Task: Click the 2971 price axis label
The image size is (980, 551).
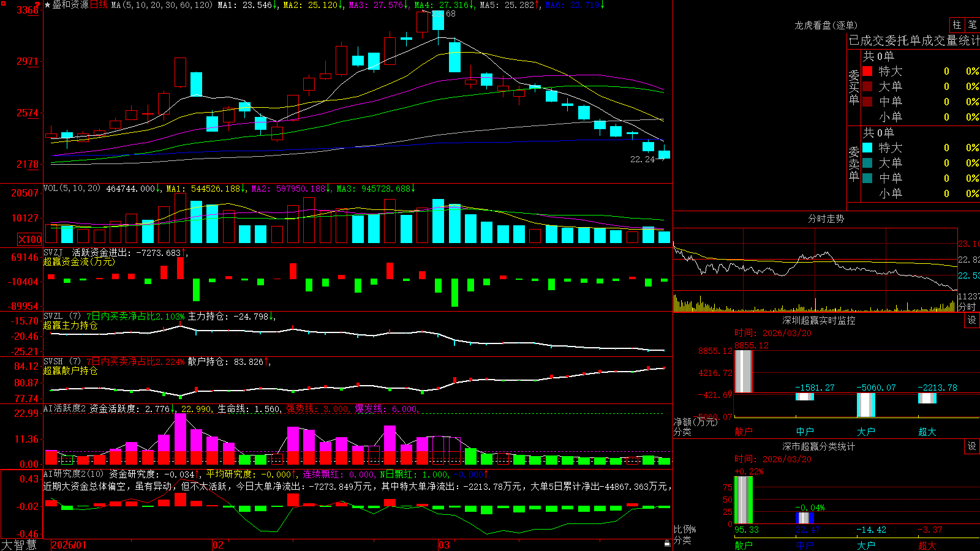Action: tap(28, 61)
